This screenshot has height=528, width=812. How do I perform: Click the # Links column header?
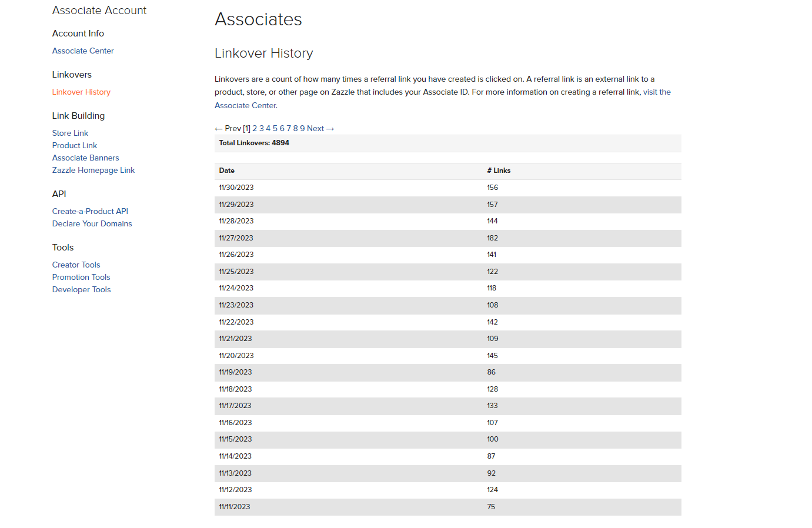tap(499, 171)
